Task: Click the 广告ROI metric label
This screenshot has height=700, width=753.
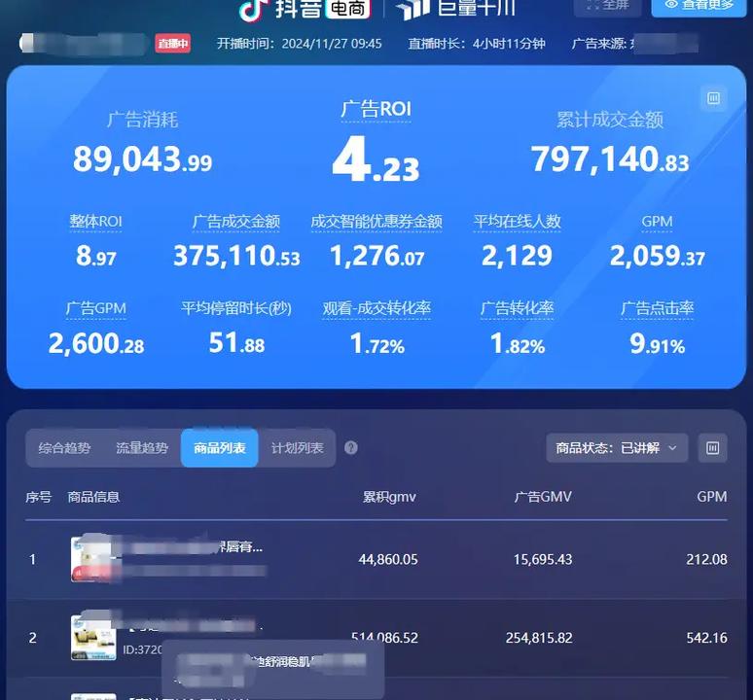Action: [376, 109]
